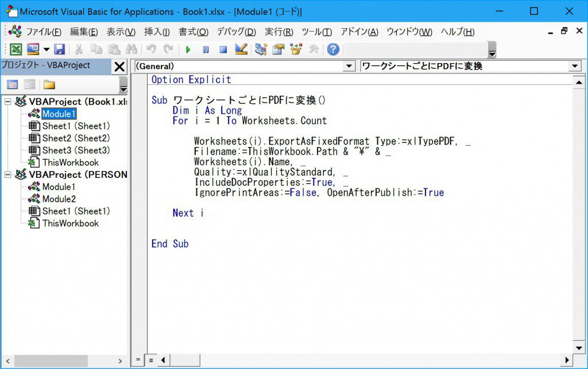Image resolution: width=588 pixels, height=369 pixels.
Task: Open the 挿入(I) menu
Action: click(157, 32)
